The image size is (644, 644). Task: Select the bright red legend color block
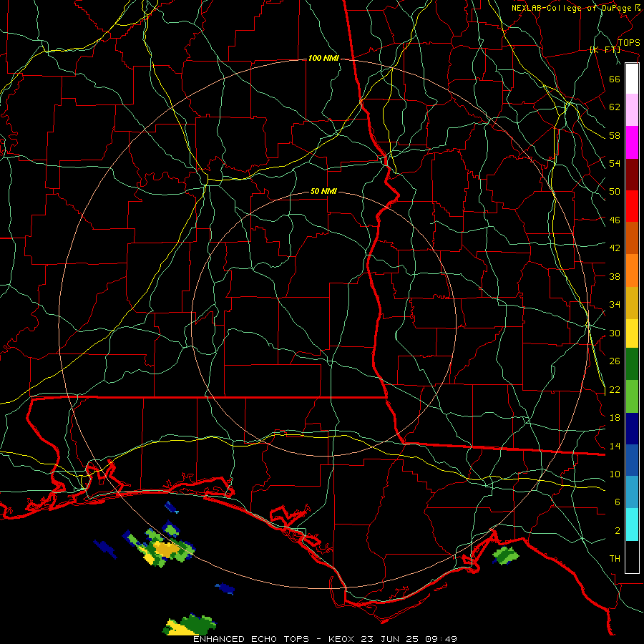tap(632, 206)
